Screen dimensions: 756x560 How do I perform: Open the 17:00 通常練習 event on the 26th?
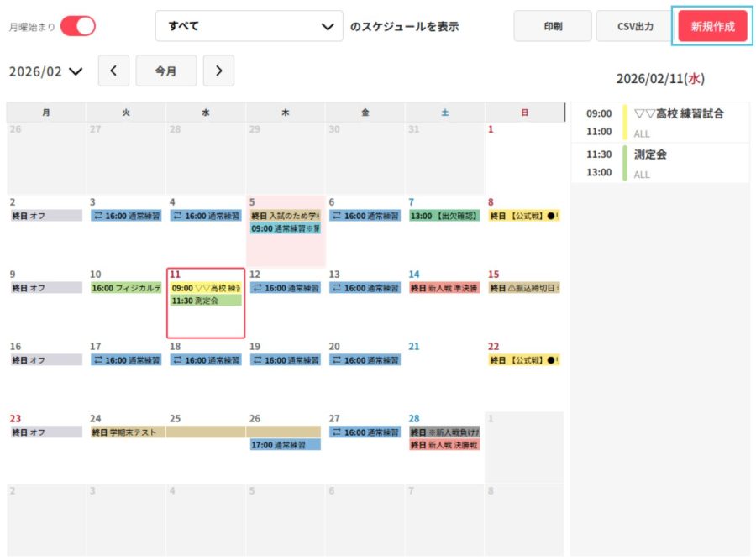(285, 445)
